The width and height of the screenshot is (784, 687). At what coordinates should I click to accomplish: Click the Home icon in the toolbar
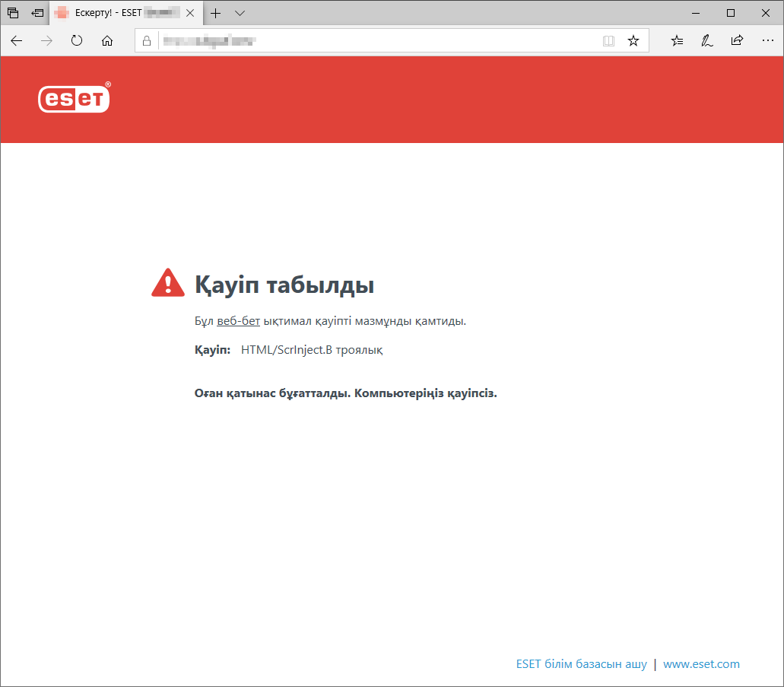[107, 40]
